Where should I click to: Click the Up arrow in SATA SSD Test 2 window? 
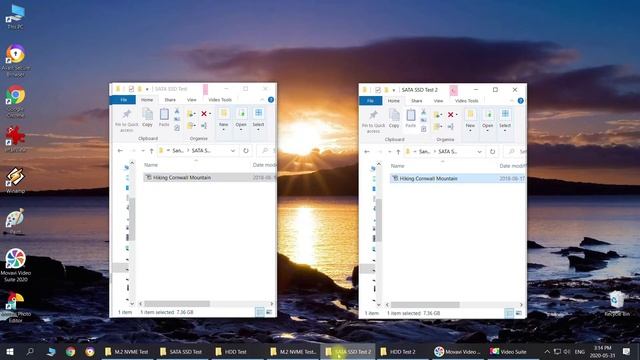(x=398, y=151)
